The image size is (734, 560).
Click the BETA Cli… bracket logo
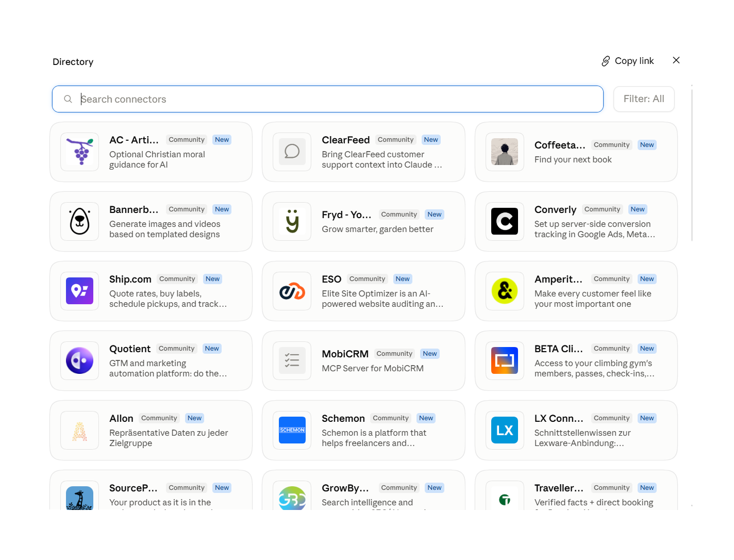[505, 360]
